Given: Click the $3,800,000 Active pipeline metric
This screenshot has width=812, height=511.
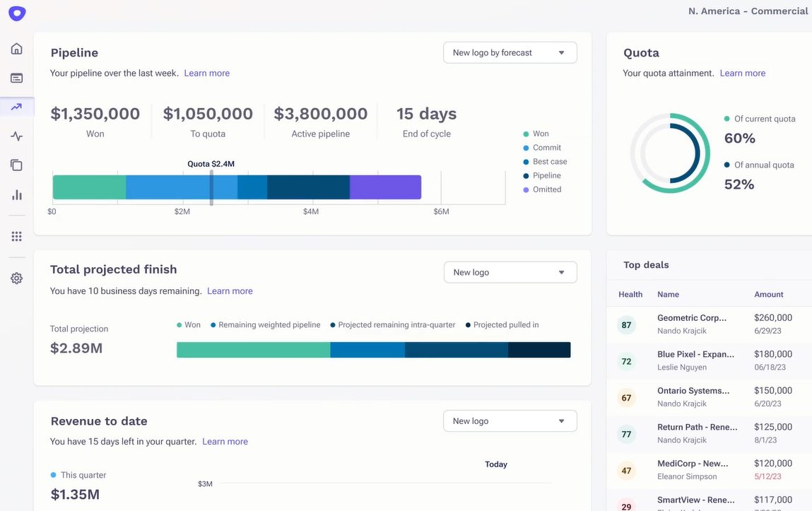Looking at the screenshot, I should pos(321,114).
